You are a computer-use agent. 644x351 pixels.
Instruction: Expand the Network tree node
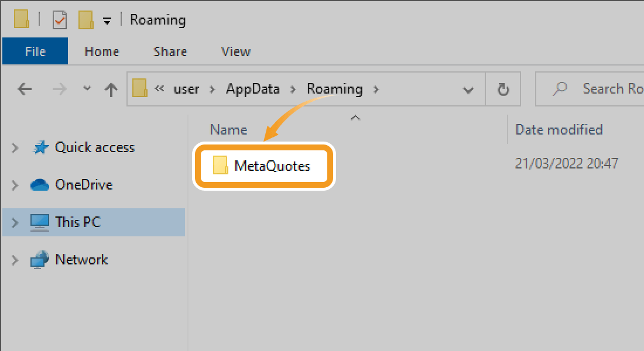15,260
